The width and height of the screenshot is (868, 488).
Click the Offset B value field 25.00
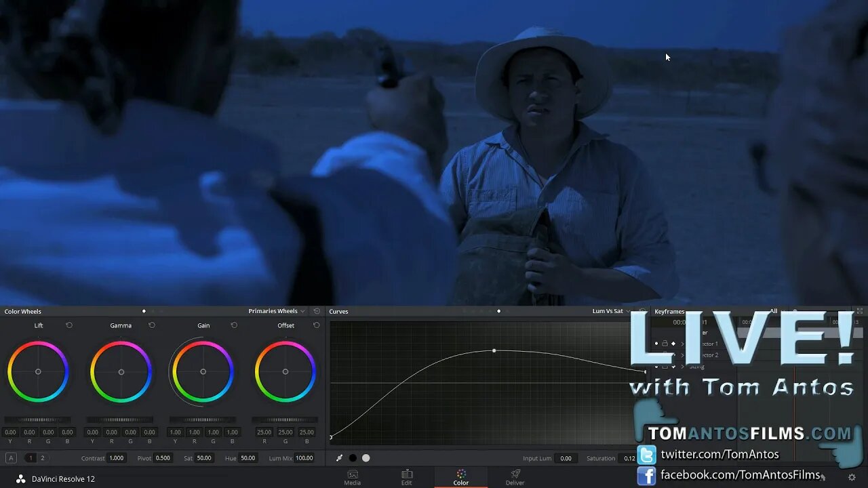click(x=307, y=432)
